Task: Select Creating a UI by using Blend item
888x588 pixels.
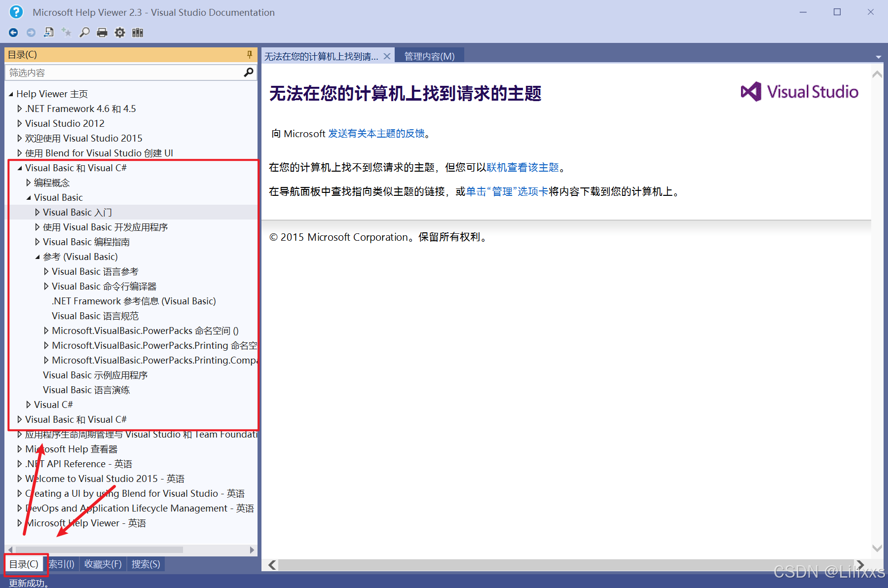Action: [x=135, y=493]
